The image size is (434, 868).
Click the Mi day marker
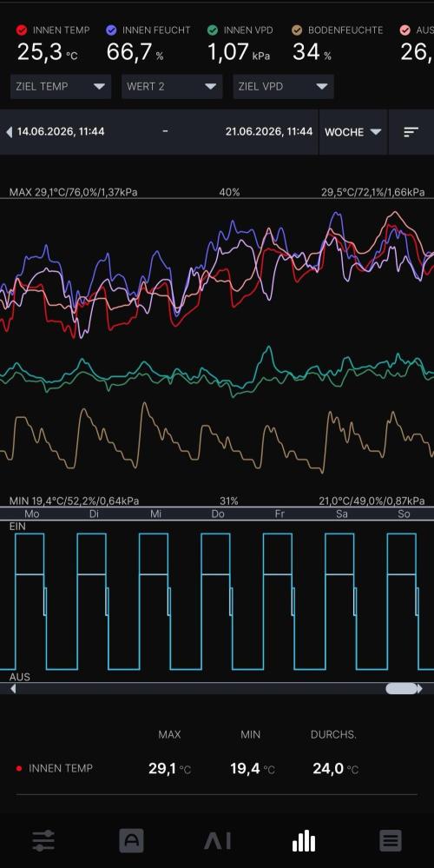(x=156, y=514)
